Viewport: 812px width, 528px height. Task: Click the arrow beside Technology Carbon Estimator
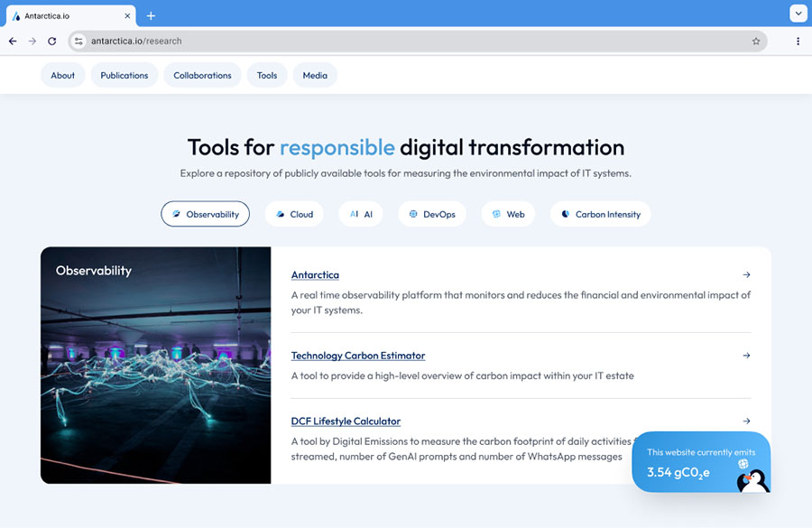[x=746, y=356]
